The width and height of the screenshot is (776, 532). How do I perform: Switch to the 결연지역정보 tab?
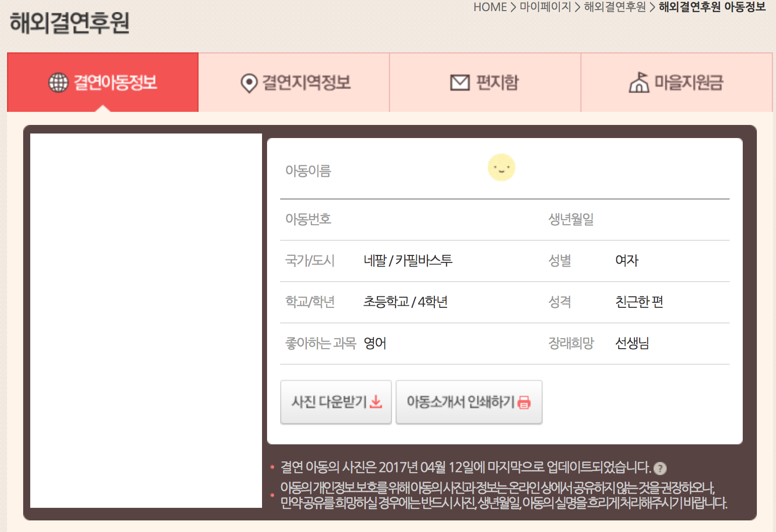click(x=306, y=83)
